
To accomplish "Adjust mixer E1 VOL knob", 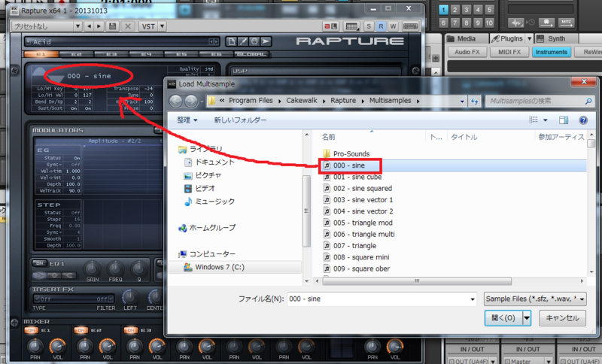I will tap(58, 347).
